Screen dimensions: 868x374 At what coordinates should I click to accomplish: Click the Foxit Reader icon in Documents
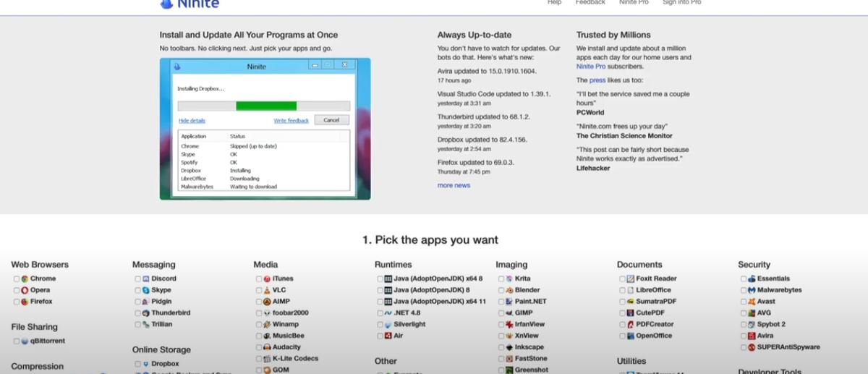[631, 279]
